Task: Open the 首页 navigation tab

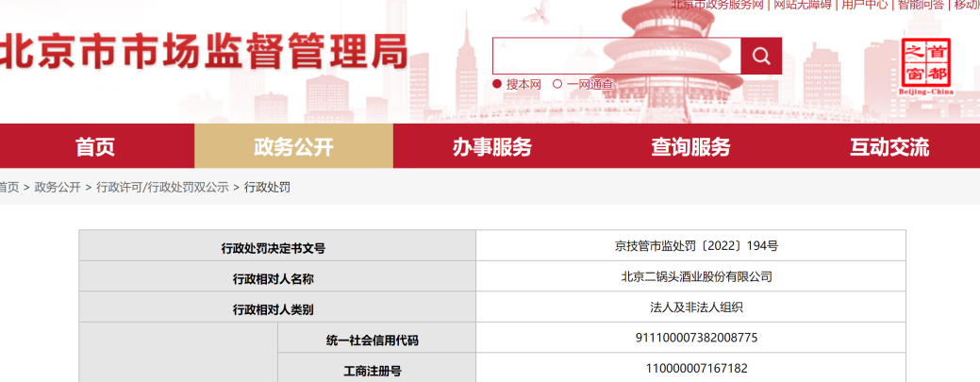Action: tap(95, 147)
